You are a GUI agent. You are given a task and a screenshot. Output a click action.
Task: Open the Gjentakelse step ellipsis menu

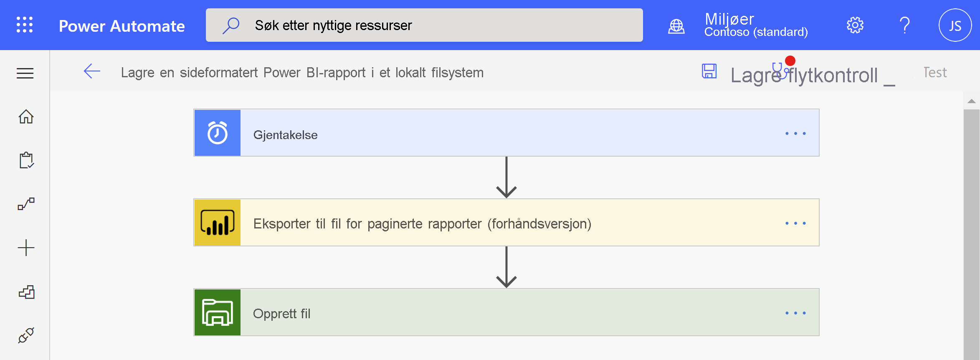tap(795, 134)
